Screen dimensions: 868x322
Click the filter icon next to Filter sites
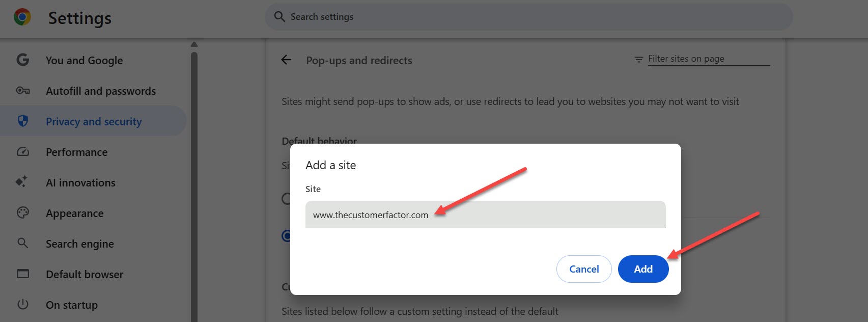(x=638, y=60)
